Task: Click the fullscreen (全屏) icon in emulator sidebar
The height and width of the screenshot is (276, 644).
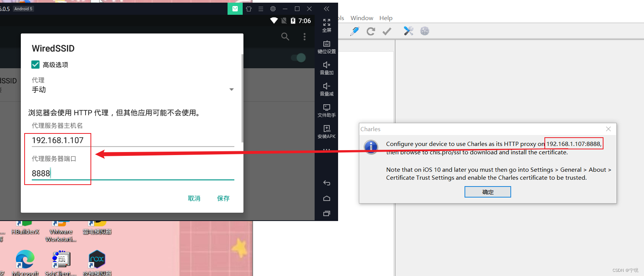Action: pos(326,25)
